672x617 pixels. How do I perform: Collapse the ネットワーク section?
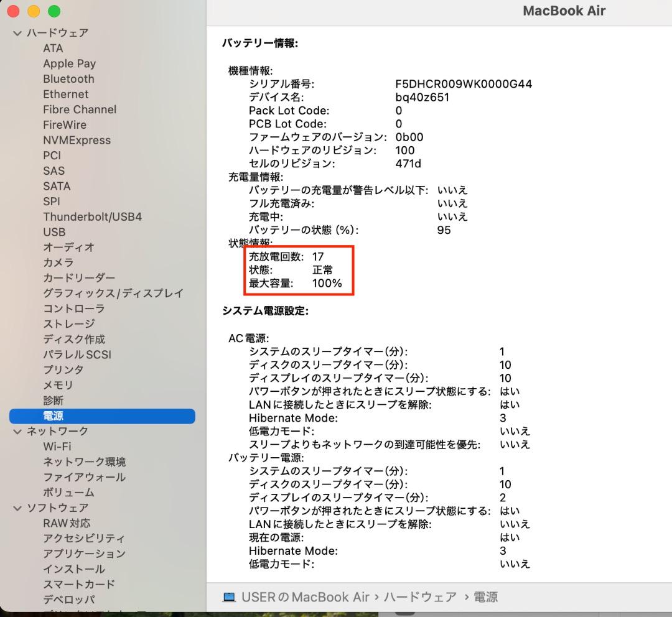17,430
